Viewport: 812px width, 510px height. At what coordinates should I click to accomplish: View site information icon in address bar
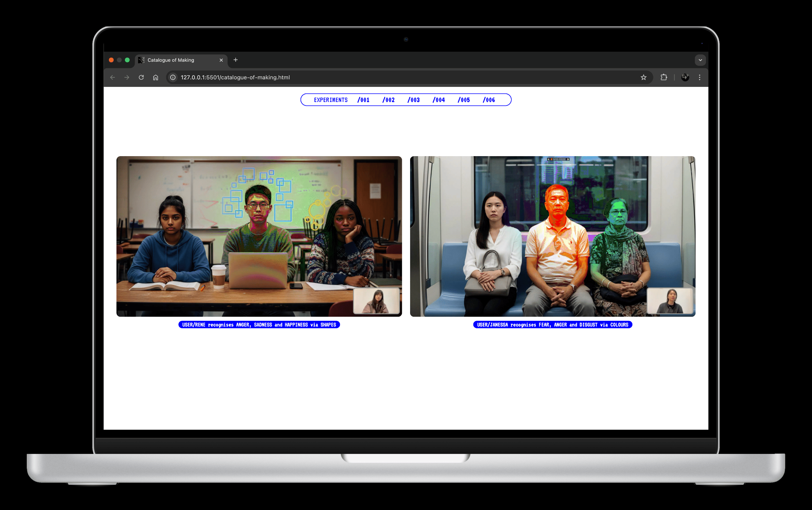coord(173,77)
